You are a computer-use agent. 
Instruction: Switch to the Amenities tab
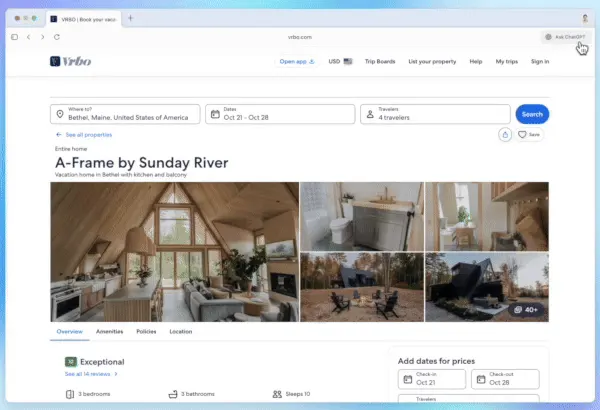click(x=109, y=332)
